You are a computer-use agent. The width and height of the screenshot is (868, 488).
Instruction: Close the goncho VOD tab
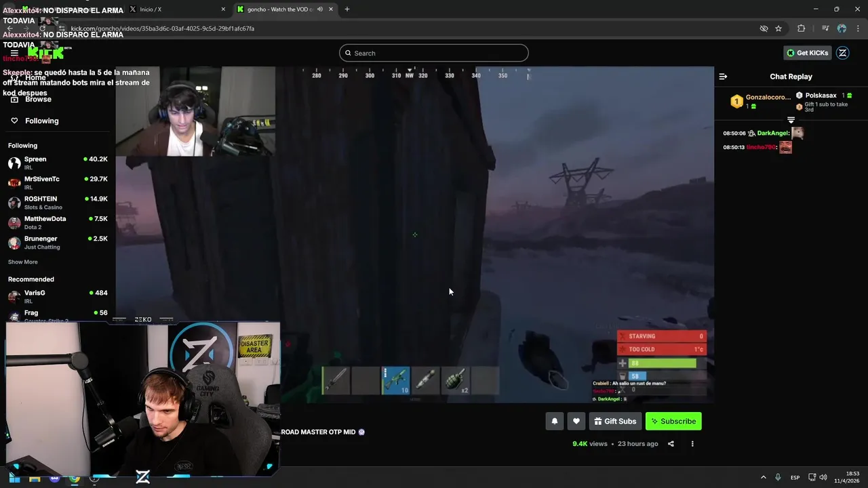coord(331,9)
